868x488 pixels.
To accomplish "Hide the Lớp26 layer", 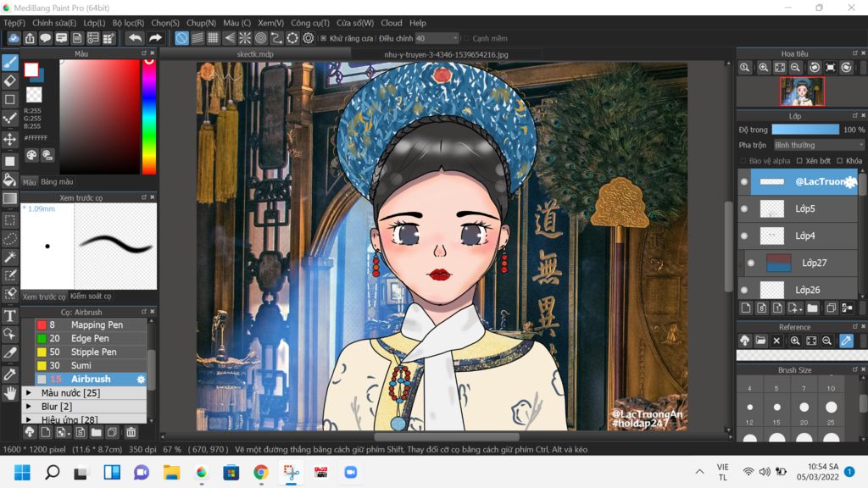I will coord(744,290).
